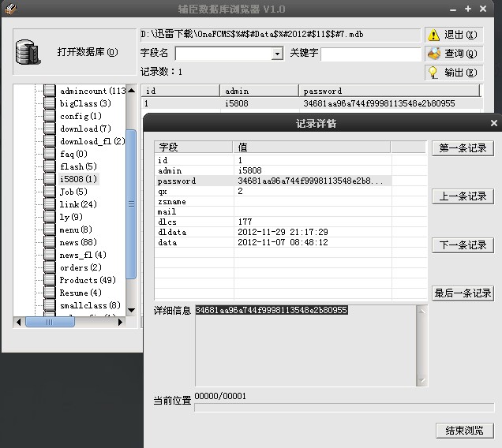Click the 字段 column header in details

[x=193, y=147]
